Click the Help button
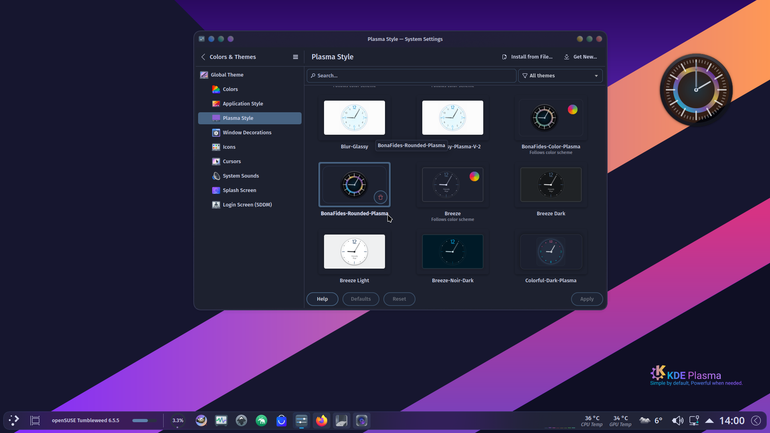 322,299
